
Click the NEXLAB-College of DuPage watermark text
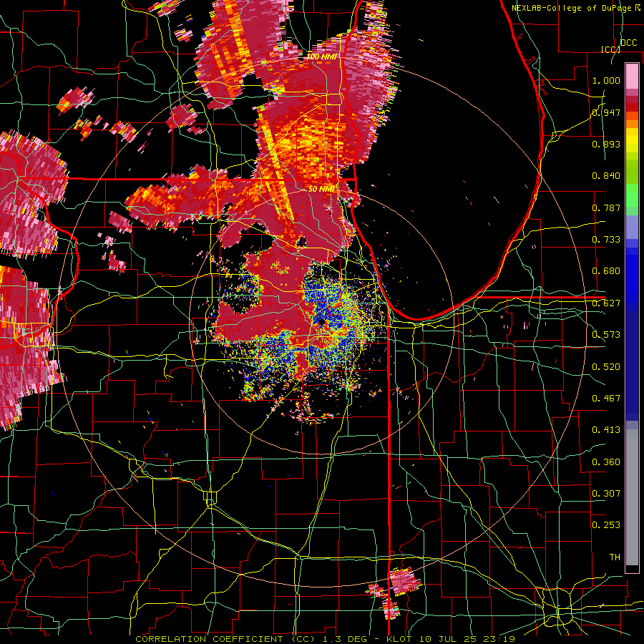tap(575, 8)
